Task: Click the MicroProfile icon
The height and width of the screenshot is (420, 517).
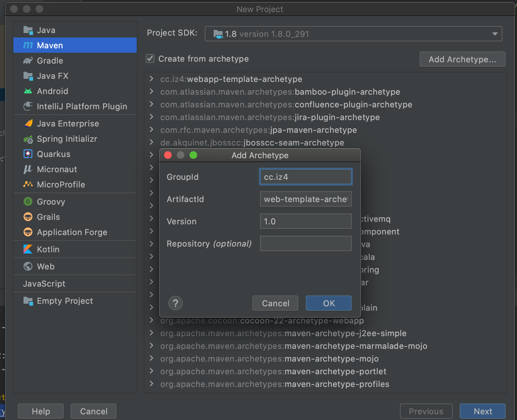Action: click(x=28, y=184)
